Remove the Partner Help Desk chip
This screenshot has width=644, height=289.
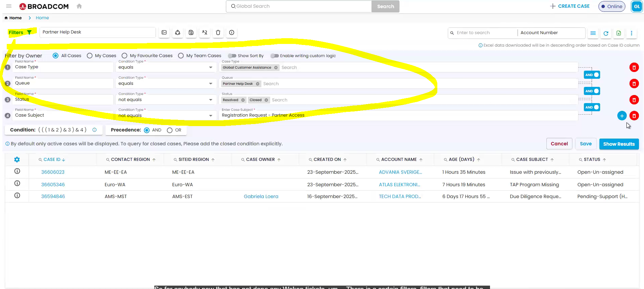[x=258, y=84]
